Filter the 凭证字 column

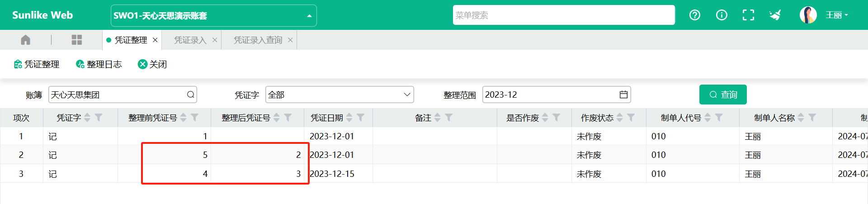tap(99, 118)
